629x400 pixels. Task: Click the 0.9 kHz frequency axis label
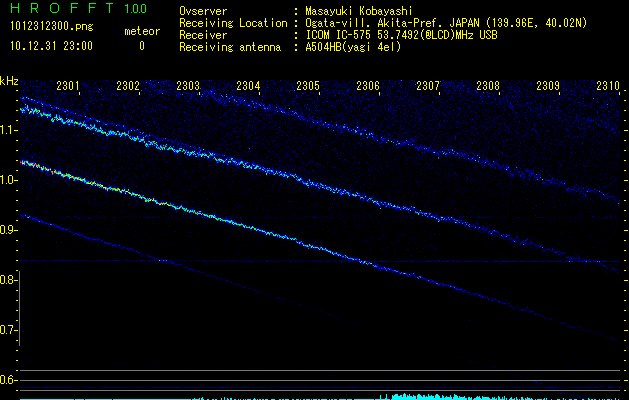pos(8,230)
